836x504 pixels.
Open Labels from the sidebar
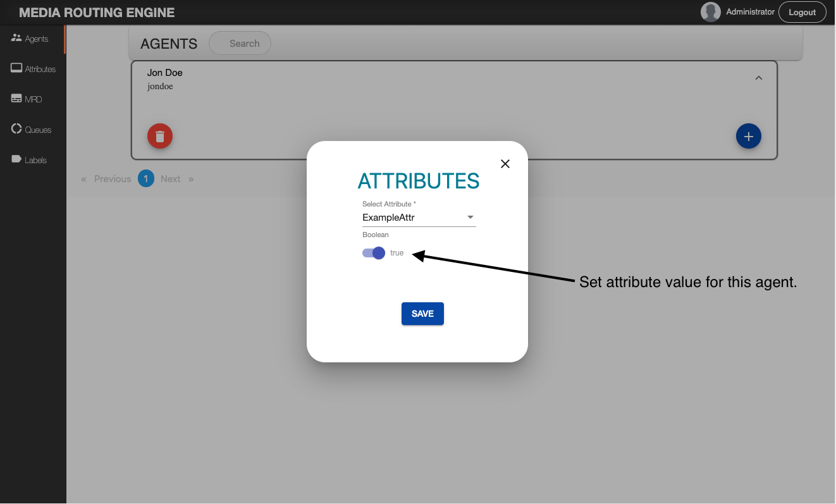29,160
